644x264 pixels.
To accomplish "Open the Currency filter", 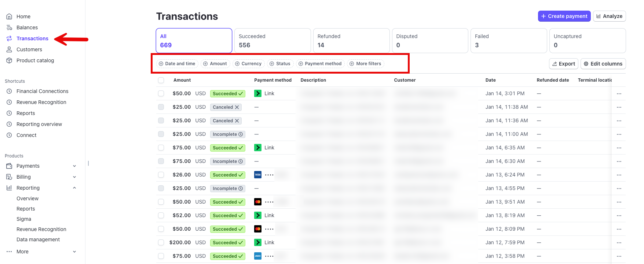I will 249,64.
